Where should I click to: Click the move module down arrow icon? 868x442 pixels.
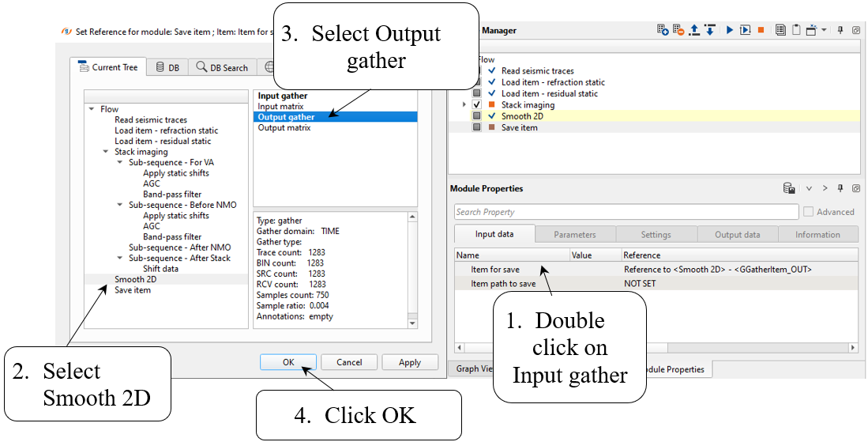(709, 30)
